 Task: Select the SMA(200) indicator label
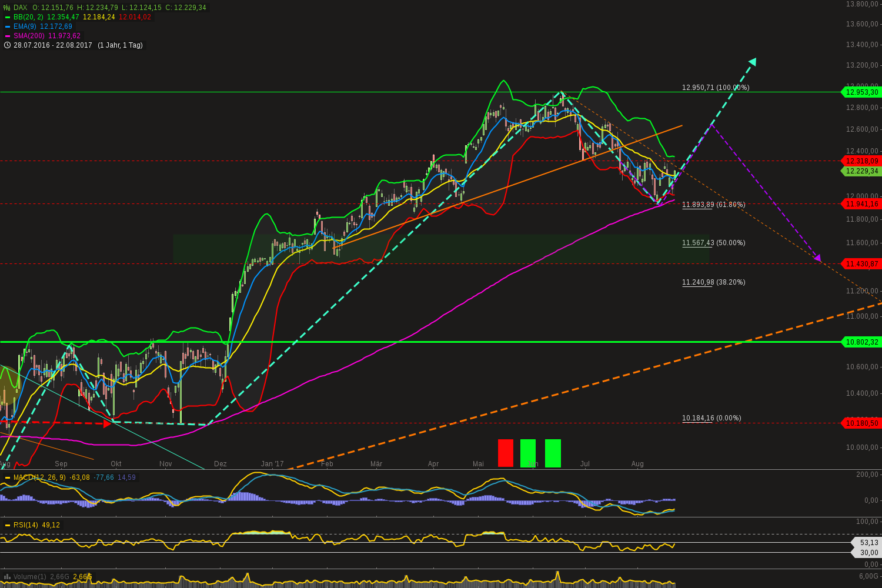29,36
